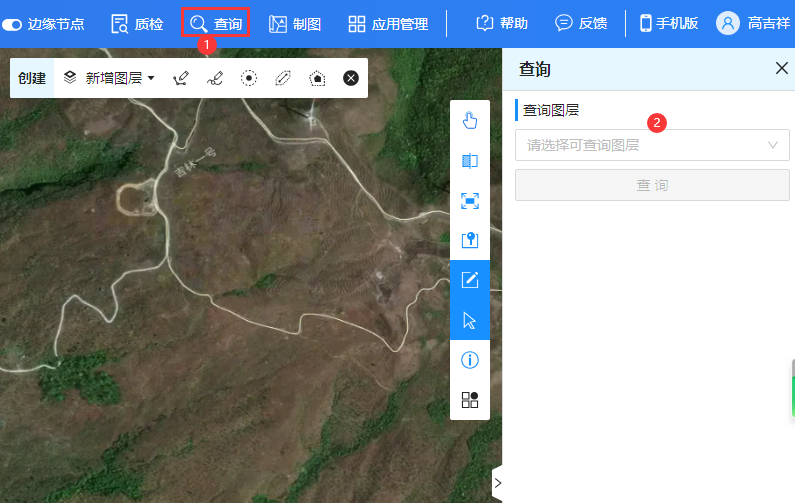Open the split-screen compare tool

point(470,161)
